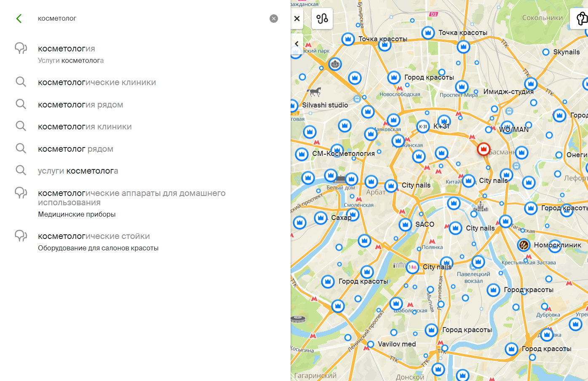Screen dimensions: 588x381
Task: Clear the search field text
Action: (274, 19)
